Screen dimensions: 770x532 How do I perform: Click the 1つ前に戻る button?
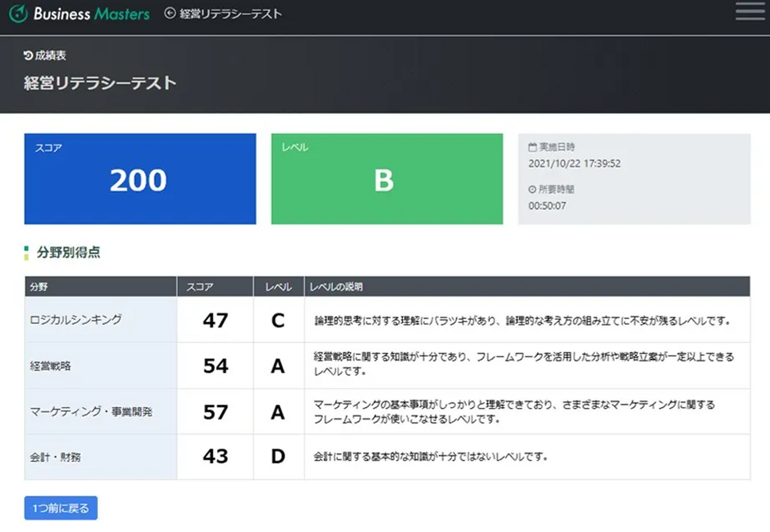point(61,508)
